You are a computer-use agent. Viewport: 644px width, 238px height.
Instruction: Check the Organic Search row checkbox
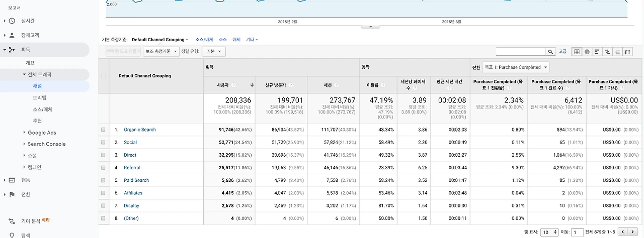103,130
